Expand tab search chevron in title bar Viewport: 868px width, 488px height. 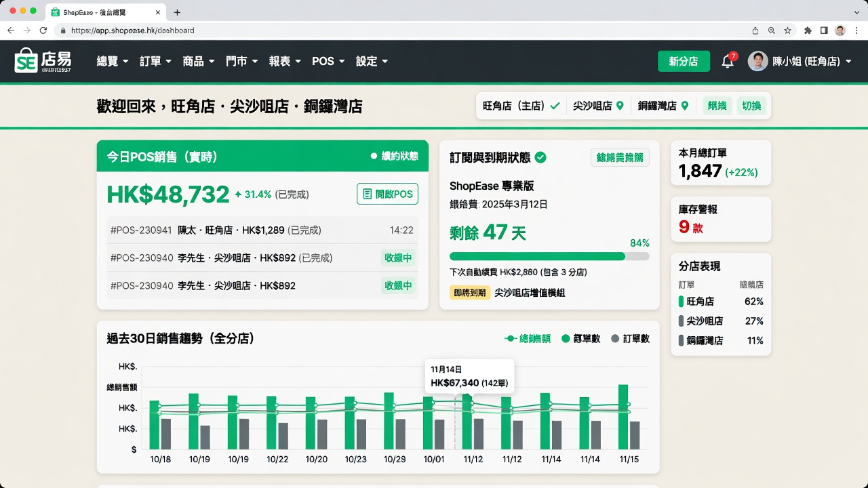coord(856,12)
